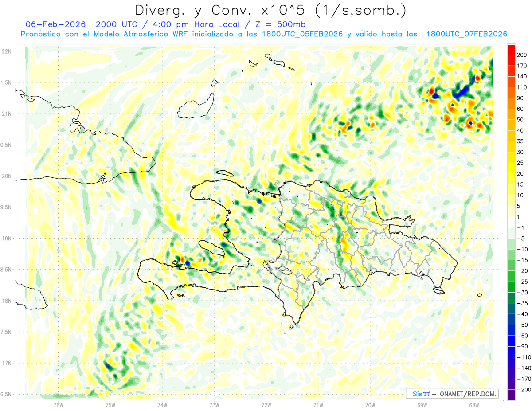Click the yellow color bar segment between 20 and 25
The image size is (532, 411).
pos(511,168)
